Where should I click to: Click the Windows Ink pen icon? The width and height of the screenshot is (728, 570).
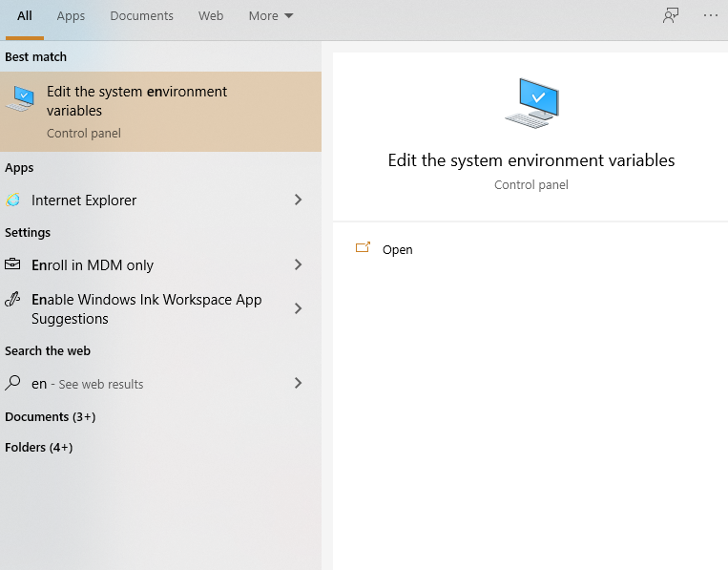(x=13, y=300)
